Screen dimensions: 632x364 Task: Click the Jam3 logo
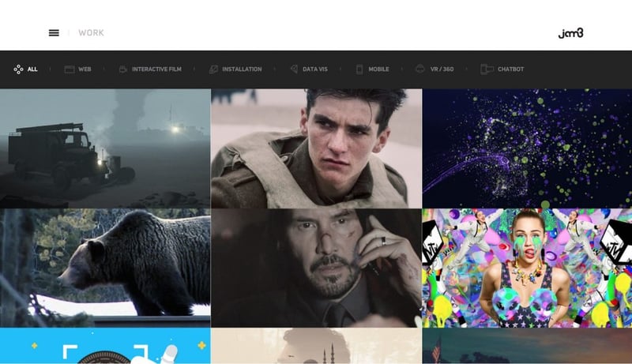[x=570, y=33]
